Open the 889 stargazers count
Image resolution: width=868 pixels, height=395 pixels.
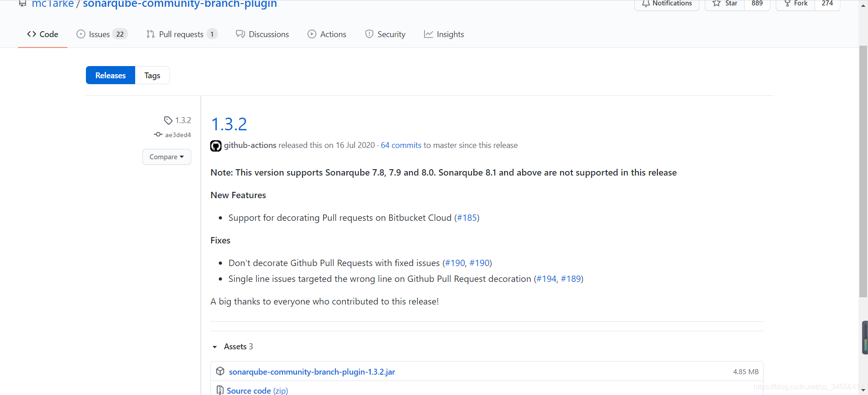point(757,4)
